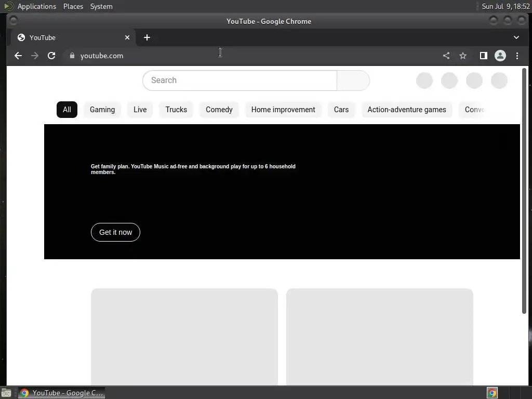
Task: Click the browser forward arrow
Action: pyautogui.click(x=35, y=56)
